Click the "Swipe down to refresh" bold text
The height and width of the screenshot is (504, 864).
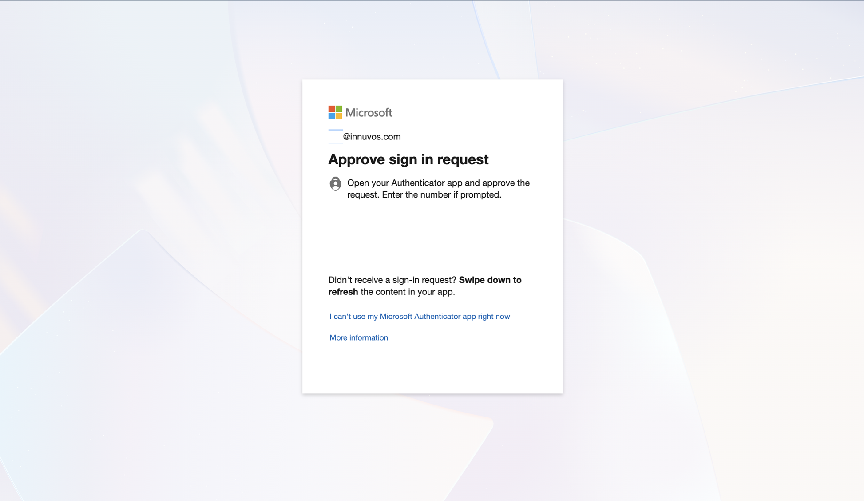(x=490, y=280)
